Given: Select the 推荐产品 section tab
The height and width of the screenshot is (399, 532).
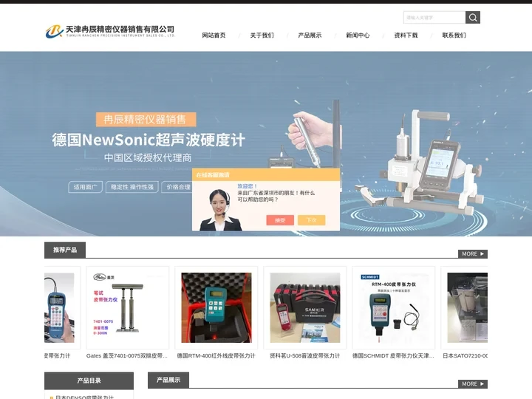Looking at the screenshot, I should pyautogui.click(x=65, y=250).
